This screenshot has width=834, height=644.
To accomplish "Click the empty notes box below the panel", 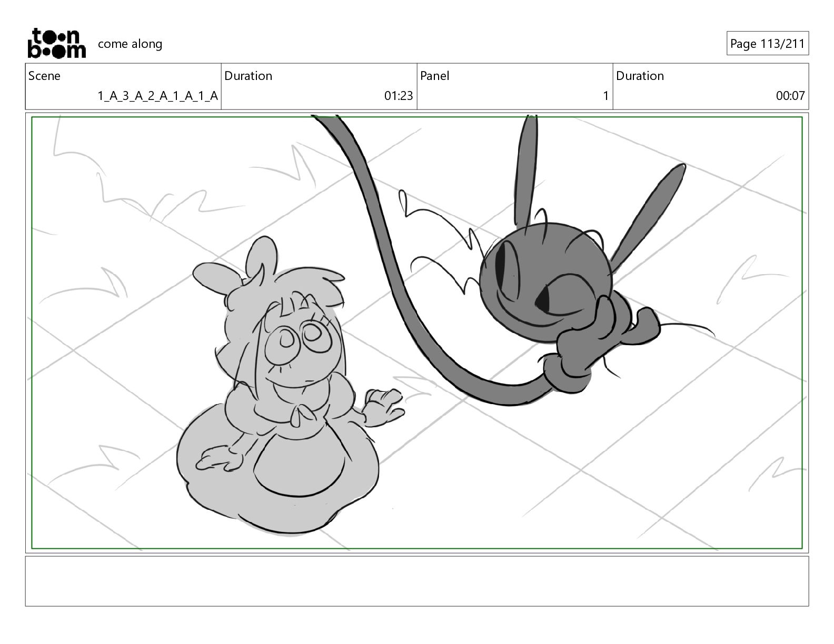I will 417,581.
